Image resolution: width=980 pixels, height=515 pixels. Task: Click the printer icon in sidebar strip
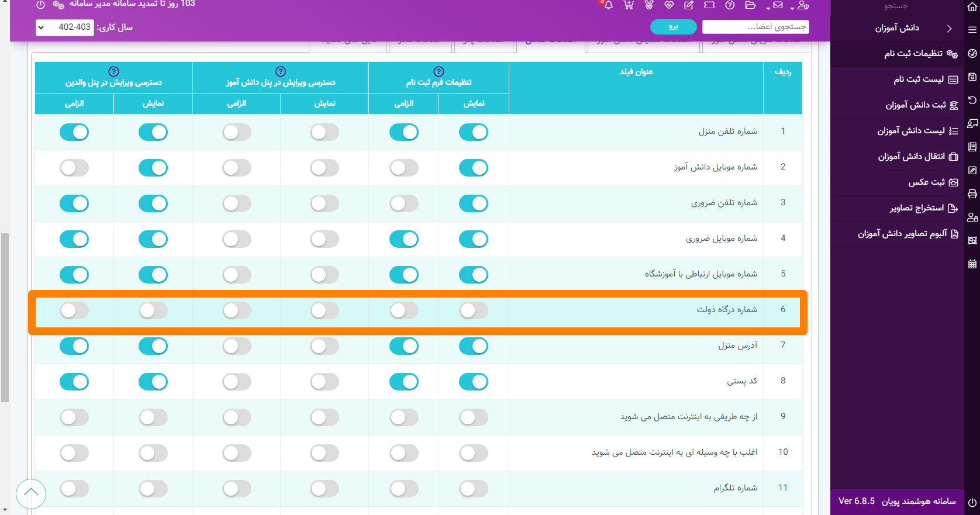[x=972, y=193]
